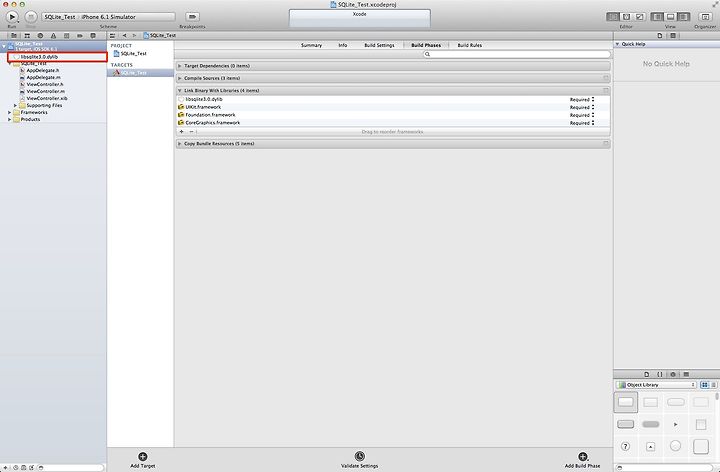The height and width of the screenshot is (472, 720).
Task: Switch to the Build Rules tab
Action: (x=470, y=45)
